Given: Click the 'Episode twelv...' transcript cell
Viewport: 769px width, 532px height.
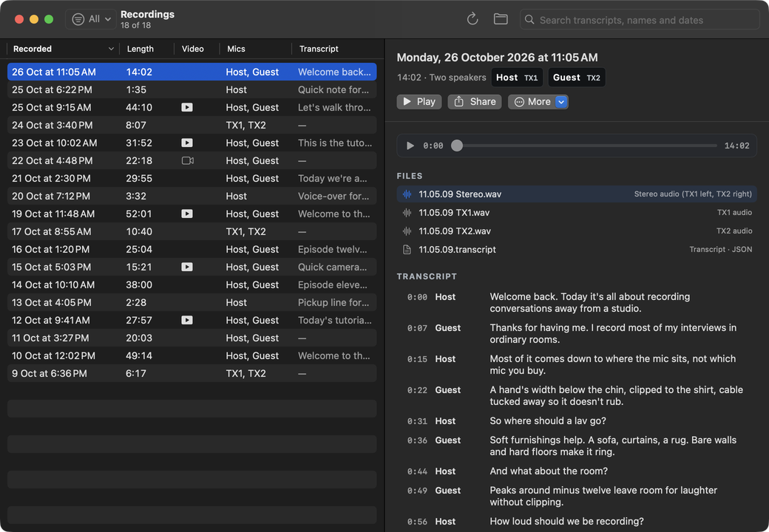Looking at the screenshot, I should [333, 249].
